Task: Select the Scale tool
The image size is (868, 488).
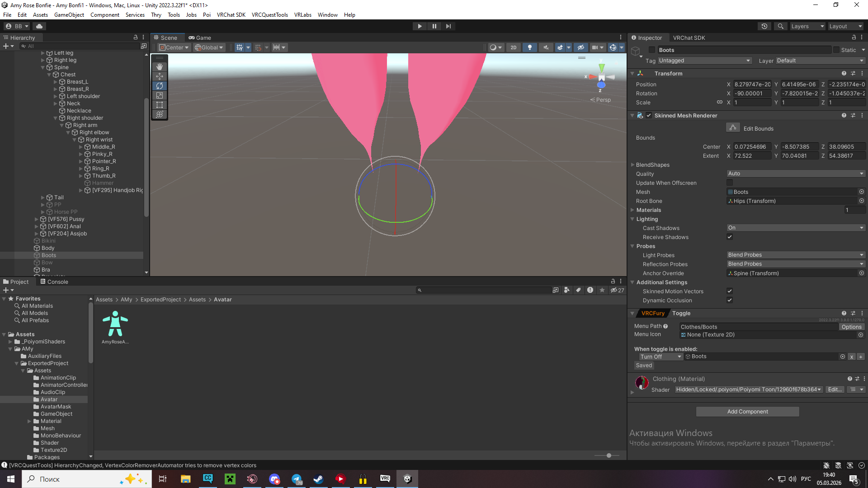Action: point(160,95)
